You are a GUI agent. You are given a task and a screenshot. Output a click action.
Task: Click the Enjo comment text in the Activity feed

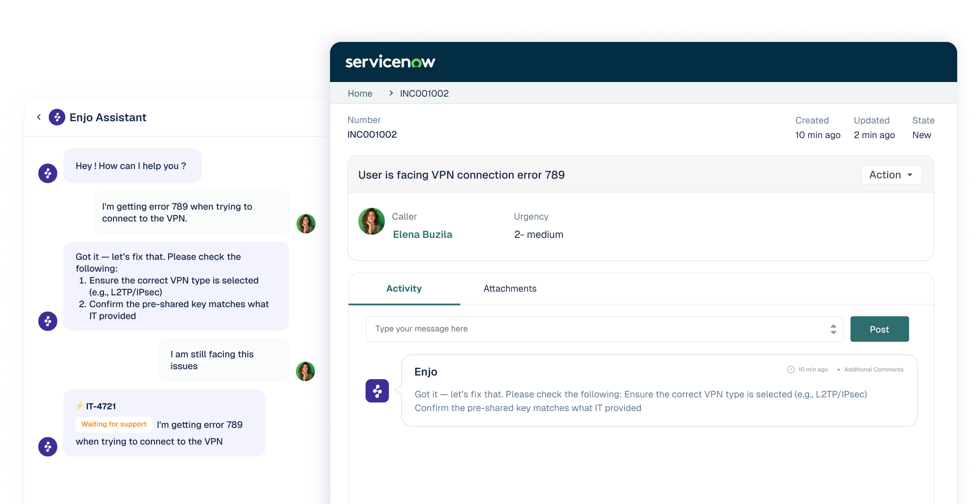pyautogui.click(x=641, y=401)
